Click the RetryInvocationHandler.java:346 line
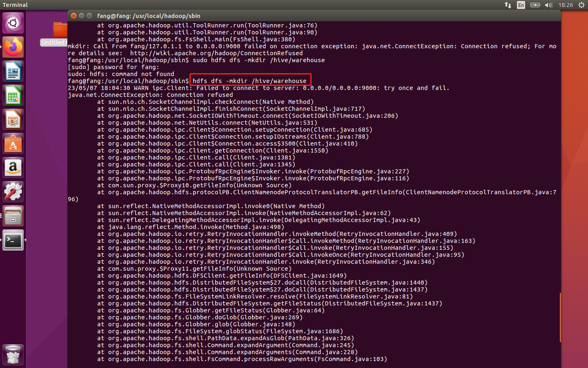 pyautogui.click(x=266, y=262)
